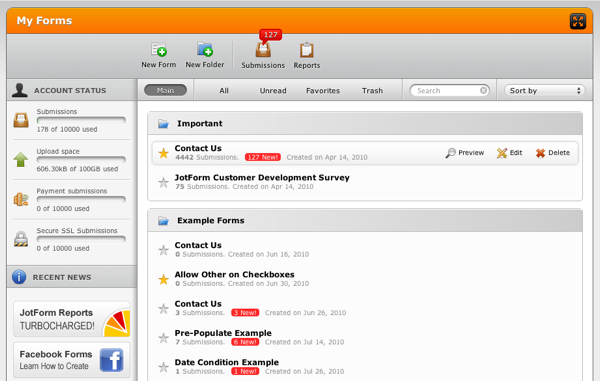Switch to the Unread tab
The height and width of the screenshot is (381, 600).
pos(273,91)
